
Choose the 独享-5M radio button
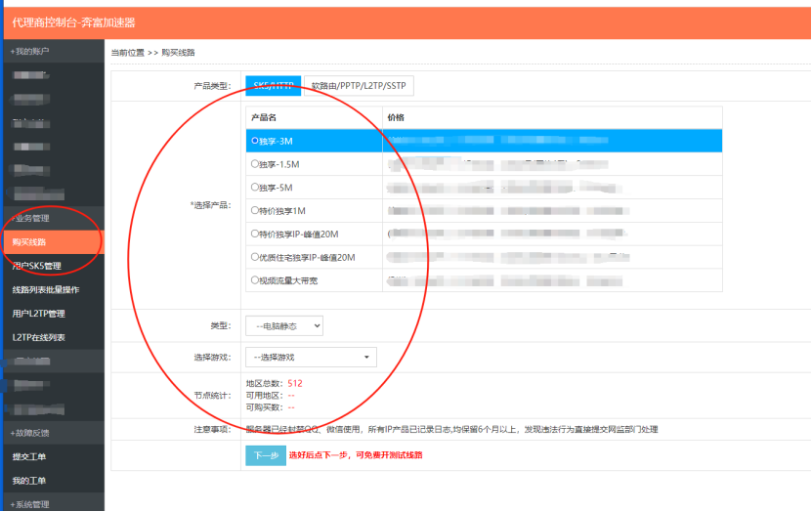(x=255, y=187)
